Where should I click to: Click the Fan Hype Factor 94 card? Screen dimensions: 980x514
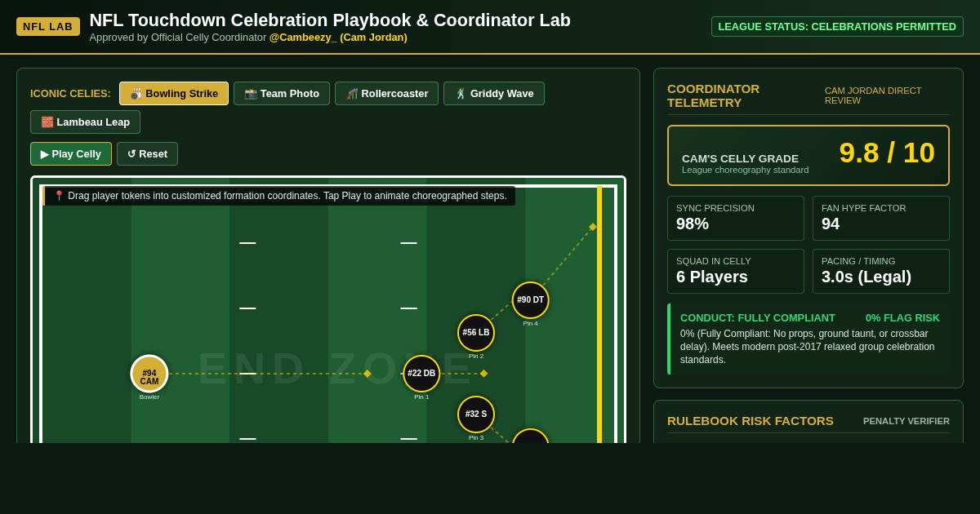(881, 218)
